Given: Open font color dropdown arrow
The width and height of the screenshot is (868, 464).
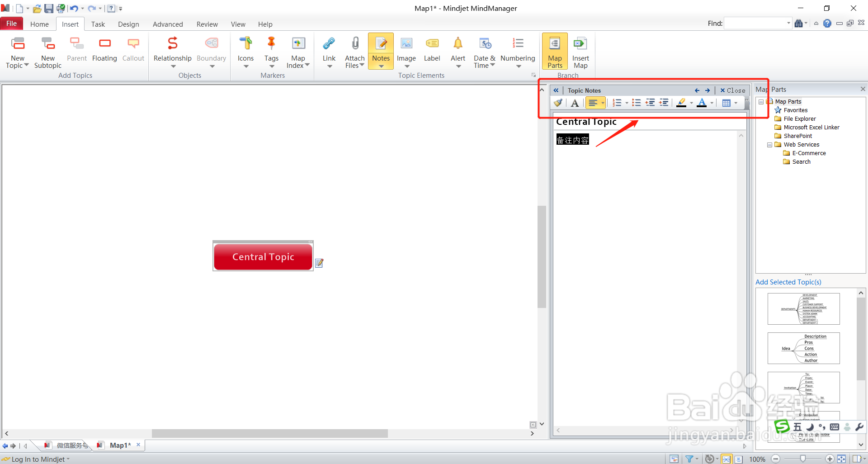Looking at the screenshot, I should [712, 103].
